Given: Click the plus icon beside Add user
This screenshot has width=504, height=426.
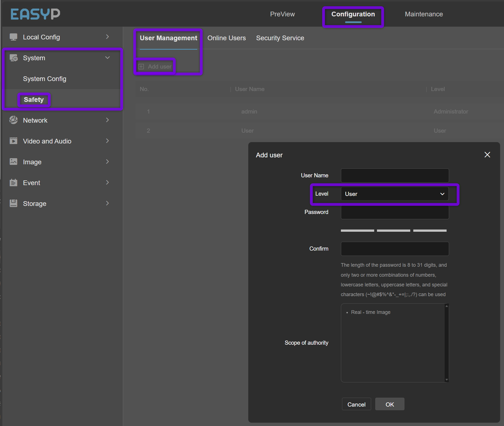Looking at the screenshot, I should (141, 67).
